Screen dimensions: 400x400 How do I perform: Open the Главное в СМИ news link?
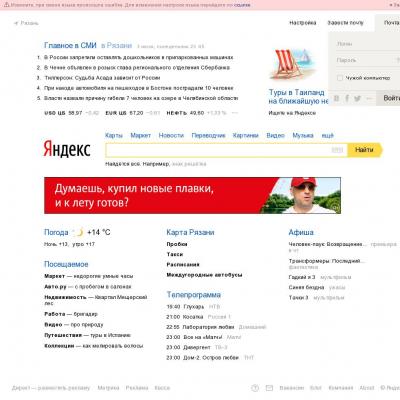click(70, 45)
